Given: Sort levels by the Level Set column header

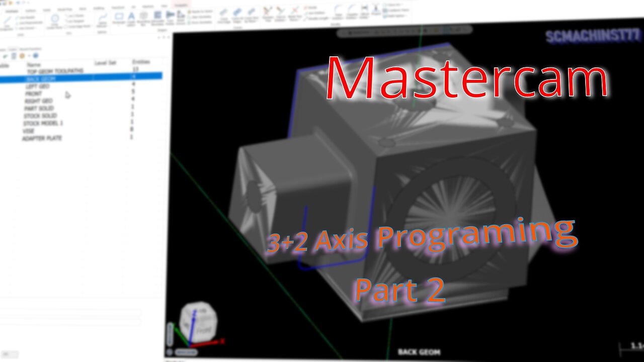Looking at the screenshot, I should 105,63.
